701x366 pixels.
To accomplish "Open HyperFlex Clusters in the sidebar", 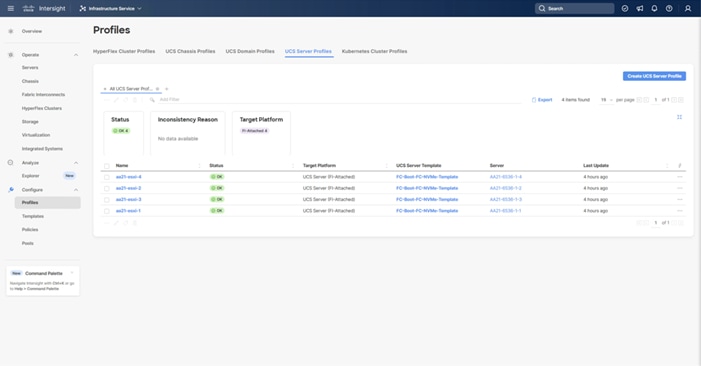I will click(x=42, y=108).
